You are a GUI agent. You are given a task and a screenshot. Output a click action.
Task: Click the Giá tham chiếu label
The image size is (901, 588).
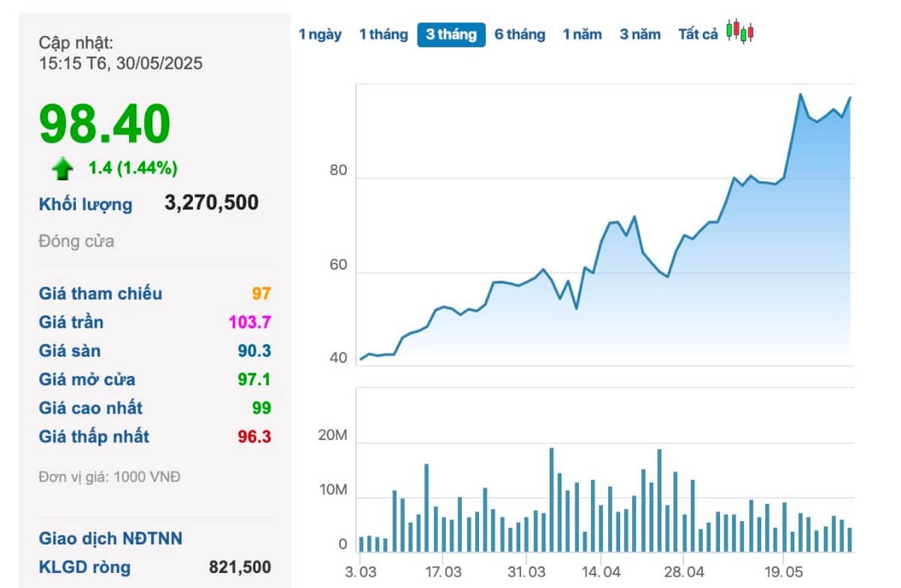pyautogui.click(x=101, y=294)
